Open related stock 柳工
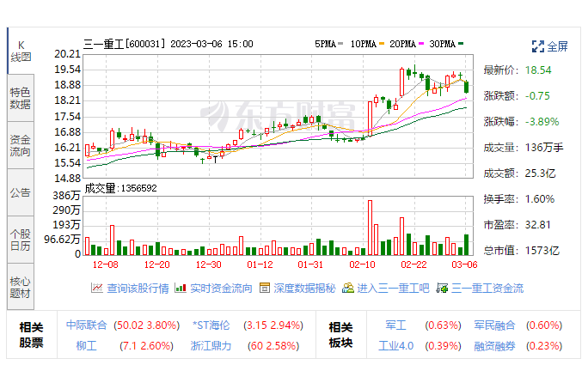 [x=87, y=345]
